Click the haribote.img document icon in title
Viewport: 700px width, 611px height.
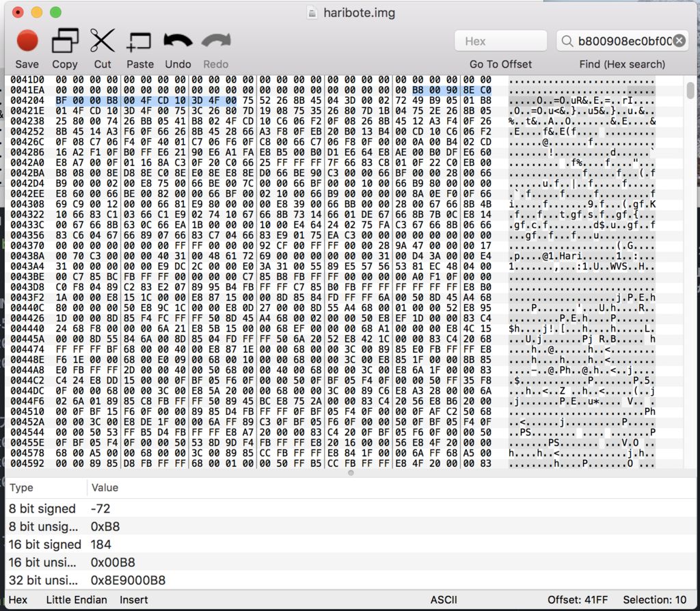pos(312,12)
